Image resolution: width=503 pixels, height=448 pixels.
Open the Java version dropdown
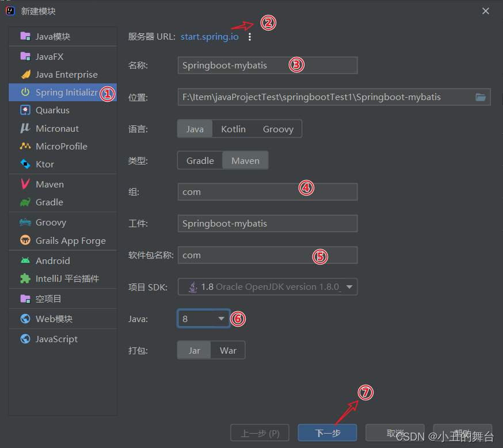[x=203, y=319]
